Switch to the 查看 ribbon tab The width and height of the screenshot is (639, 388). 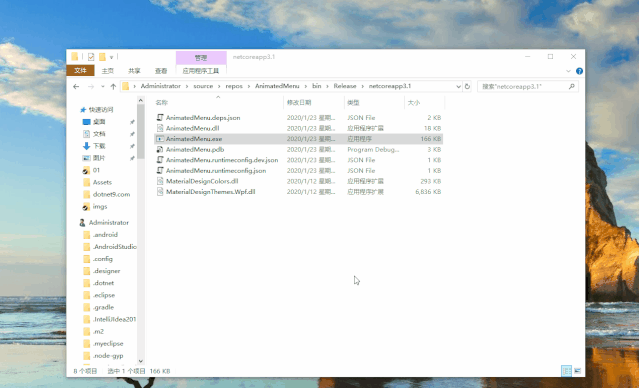click(161, 71)
